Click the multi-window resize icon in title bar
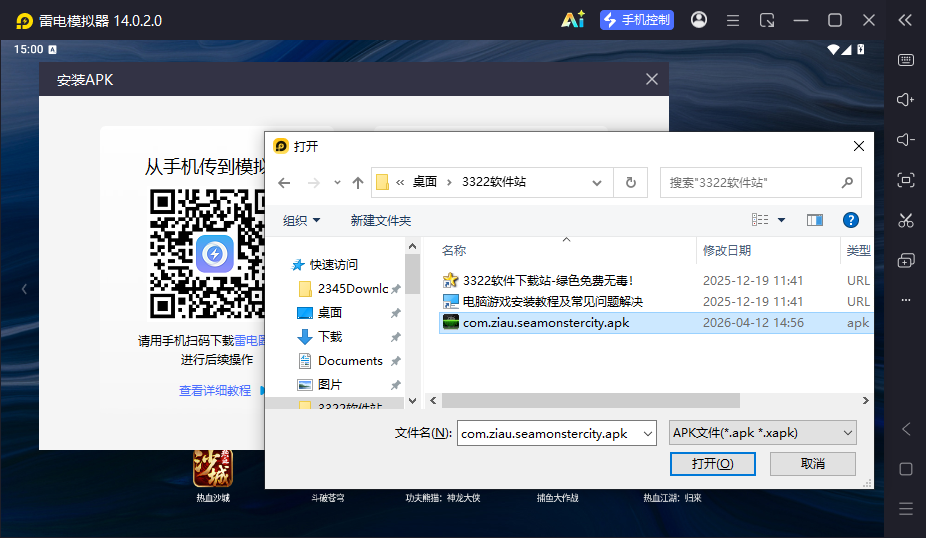Image resolution: width=926 pixels, height=538 pixels. [x=767, y=21]
